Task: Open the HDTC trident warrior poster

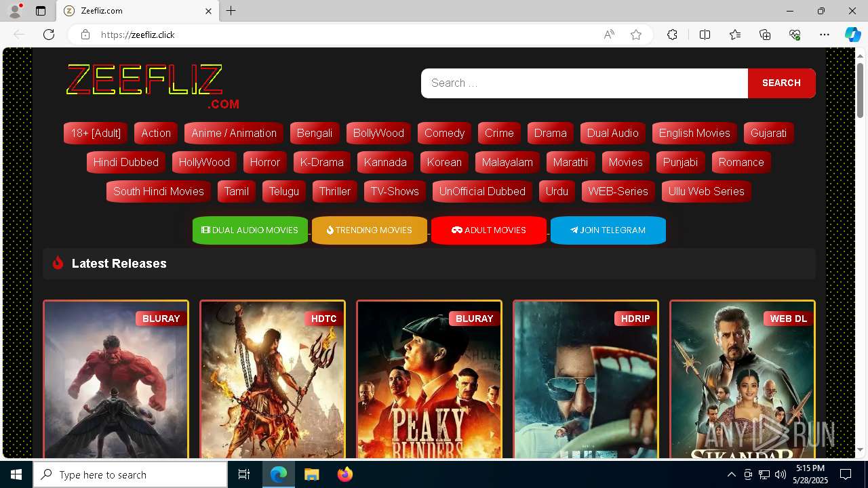Action: click(273, 380)
